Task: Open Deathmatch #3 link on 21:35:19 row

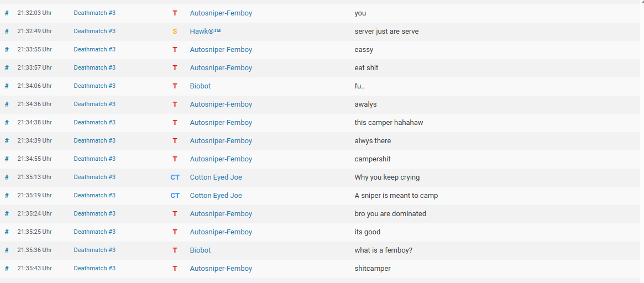Action: pos(95,195)
